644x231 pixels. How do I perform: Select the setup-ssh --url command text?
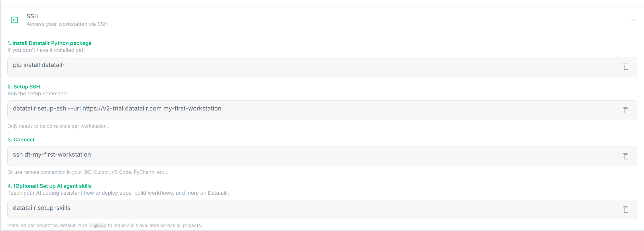117,108
